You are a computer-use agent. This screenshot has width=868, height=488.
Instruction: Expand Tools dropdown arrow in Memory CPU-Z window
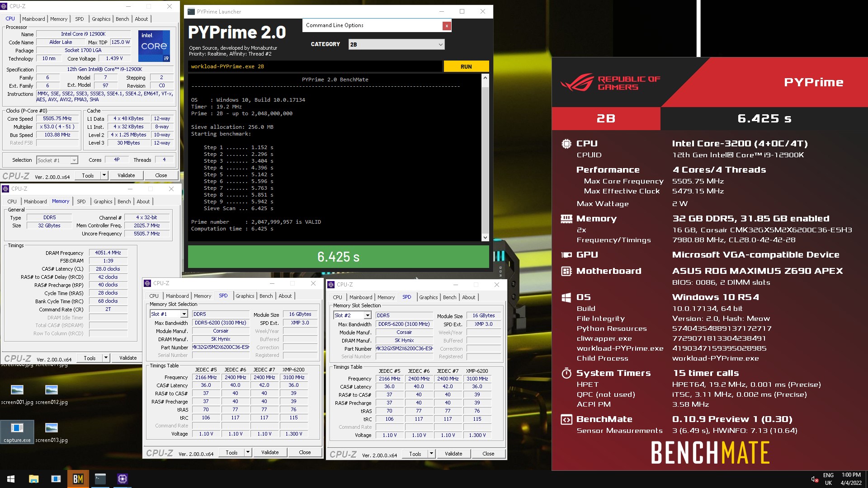pyautogui.click(x=106, y=358)
